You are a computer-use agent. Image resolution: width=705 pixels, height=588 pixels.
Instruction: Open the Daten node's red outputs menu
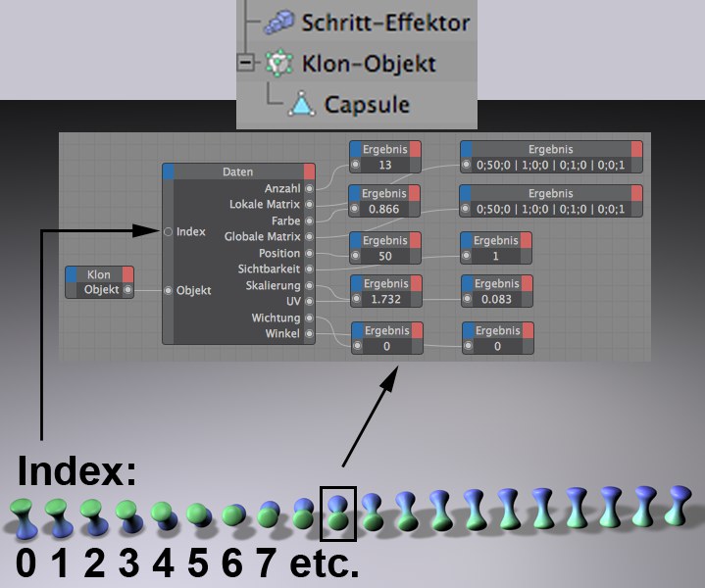309,171
